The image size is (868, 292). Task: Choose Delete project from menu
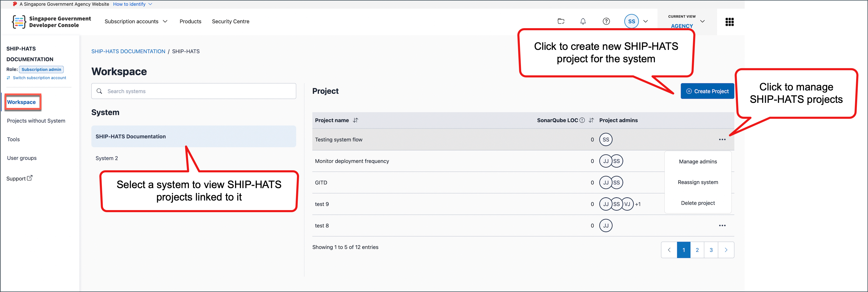coord(698,203)
